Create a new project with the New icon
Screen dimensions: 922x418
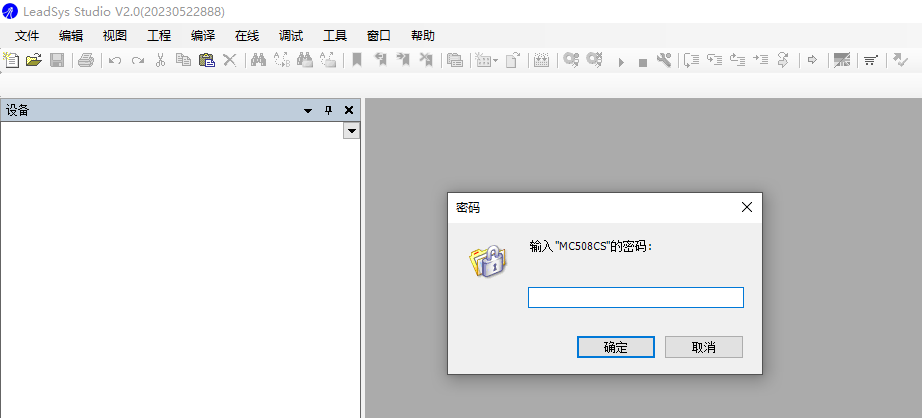[12, 60]
